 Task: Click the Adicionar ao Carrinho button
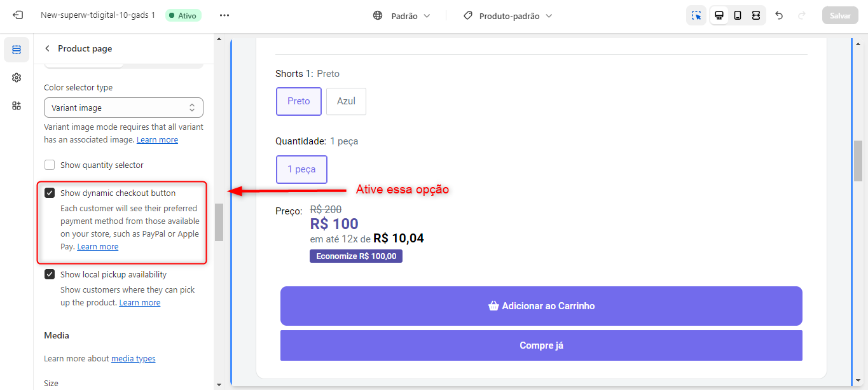tap(541, 306)
